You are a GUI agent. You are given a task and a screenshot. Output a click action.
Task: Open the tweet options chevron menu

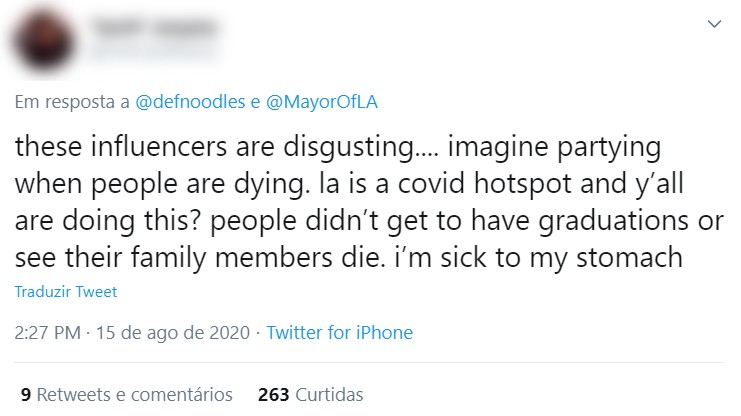714,24
